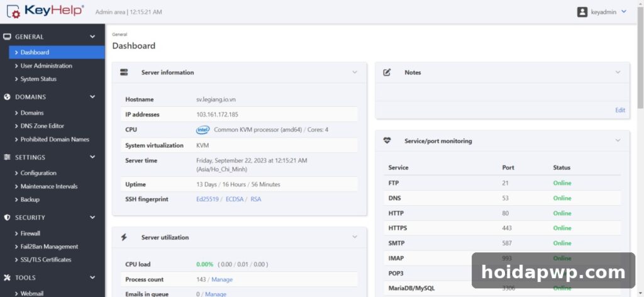The image size is (644, 297).
Task: Click the Intel CPU badge icon
Action: [x=203, y=130]
